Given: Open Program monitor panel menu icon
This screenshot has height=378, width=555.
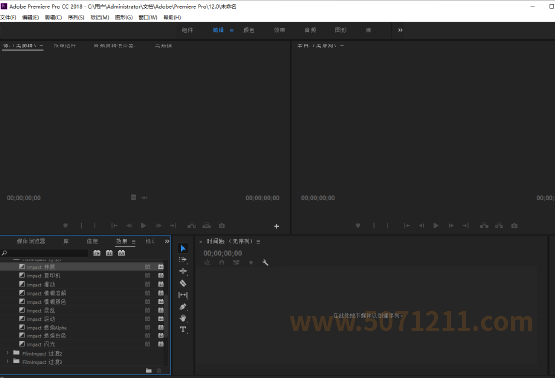Looking at the screenshot, I should (342, 46).
